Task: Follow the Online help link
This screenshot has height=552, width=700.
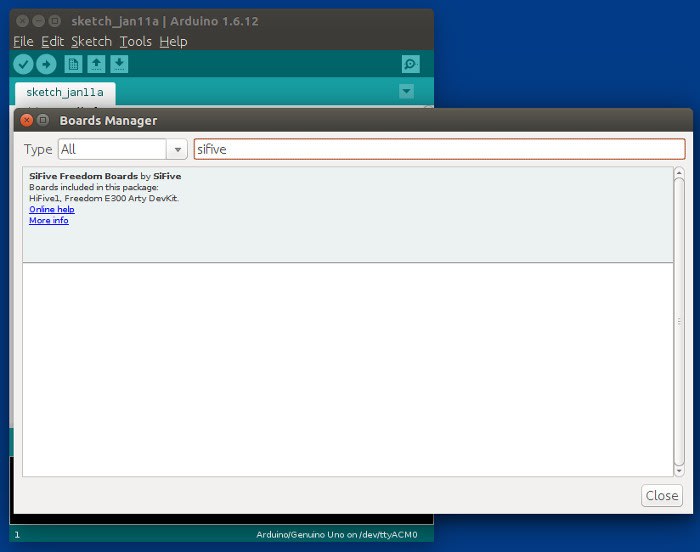Action: (x=52, y=209)
